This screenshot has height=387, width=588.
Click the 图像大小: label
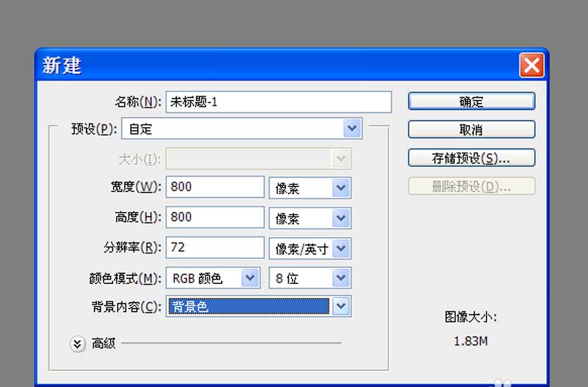tap(470, 317)
